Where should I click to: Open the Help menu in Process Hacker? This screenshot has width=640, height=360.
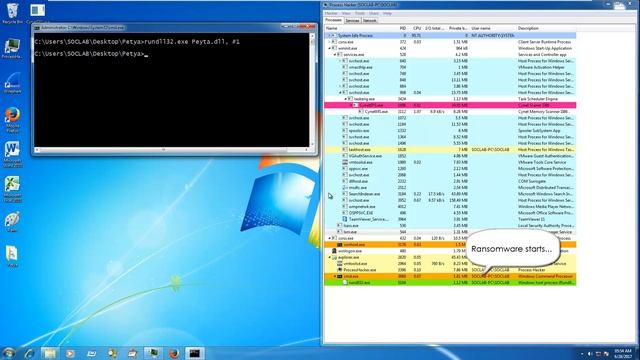click(x=387, y=13)
